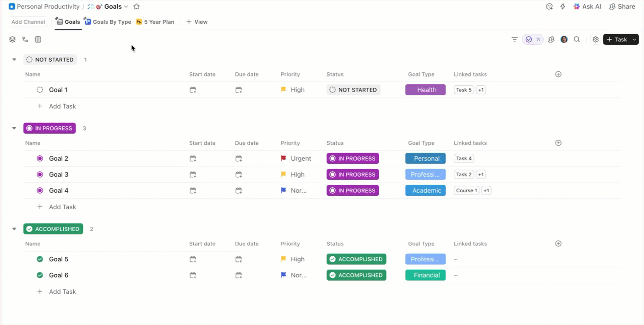Click Add Task under IN PROGRESS
Viewport: 644px width, 325px height.
click(62, 207)
